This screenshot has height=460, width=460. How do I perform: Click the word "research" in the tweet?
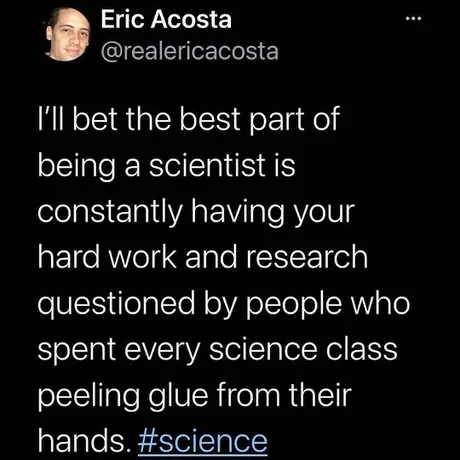pyautogui.click(x=307, y=257)
